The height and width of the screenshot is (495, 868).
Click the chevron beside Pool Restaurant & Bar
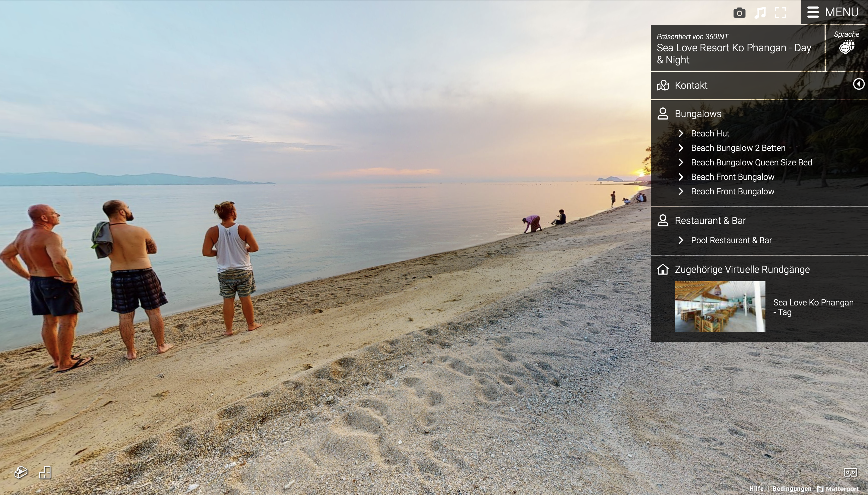[681, 240]
